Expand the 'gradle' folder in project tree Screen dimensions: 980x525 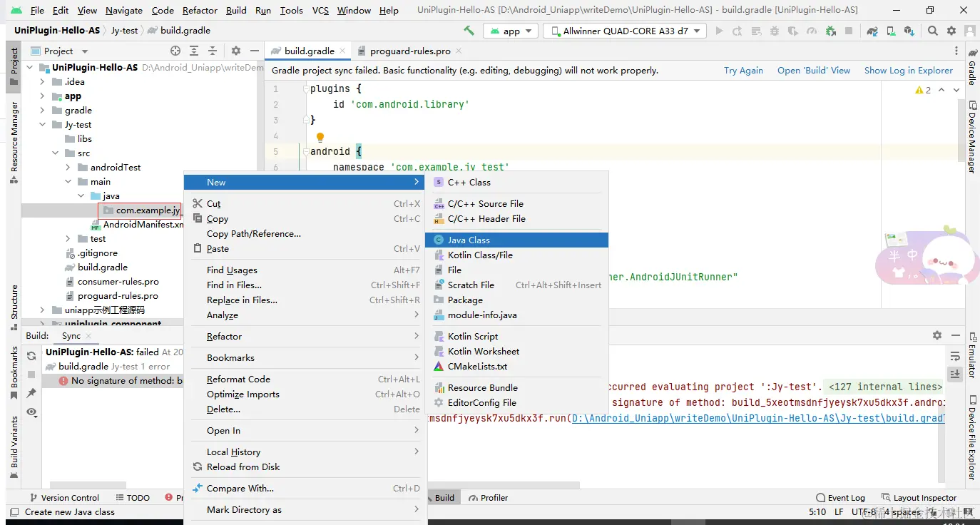pyautogui.click(x=43, y=111)
